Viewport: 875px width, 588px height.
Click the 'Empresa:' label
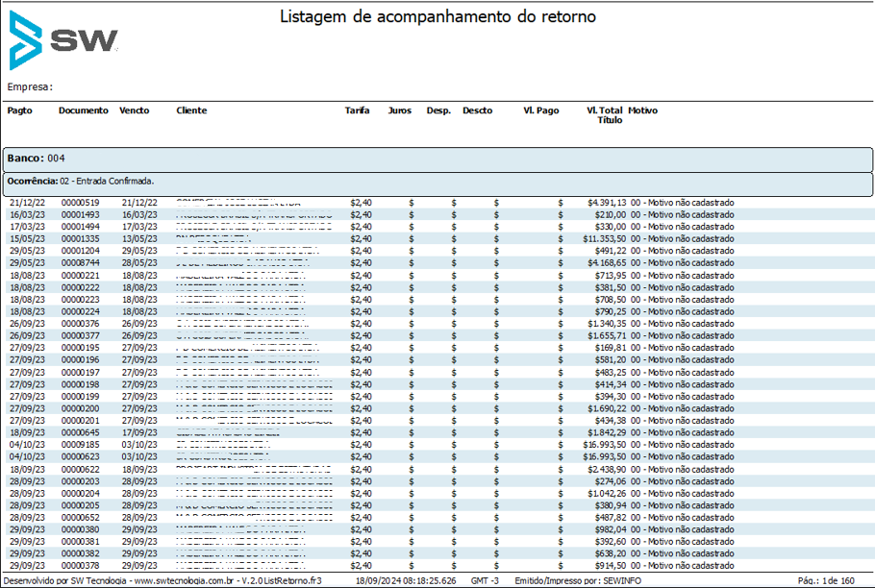(x=30, y=86)
